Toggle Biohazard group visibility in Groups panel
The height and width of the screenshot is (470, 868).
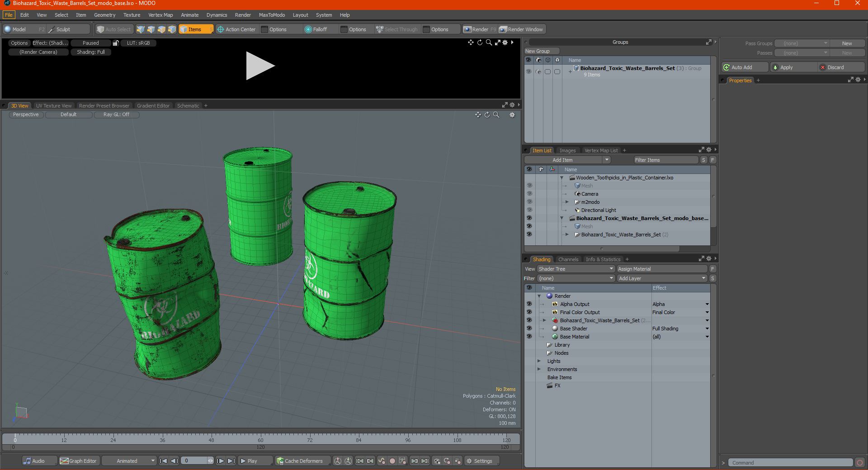pos(528,71)
